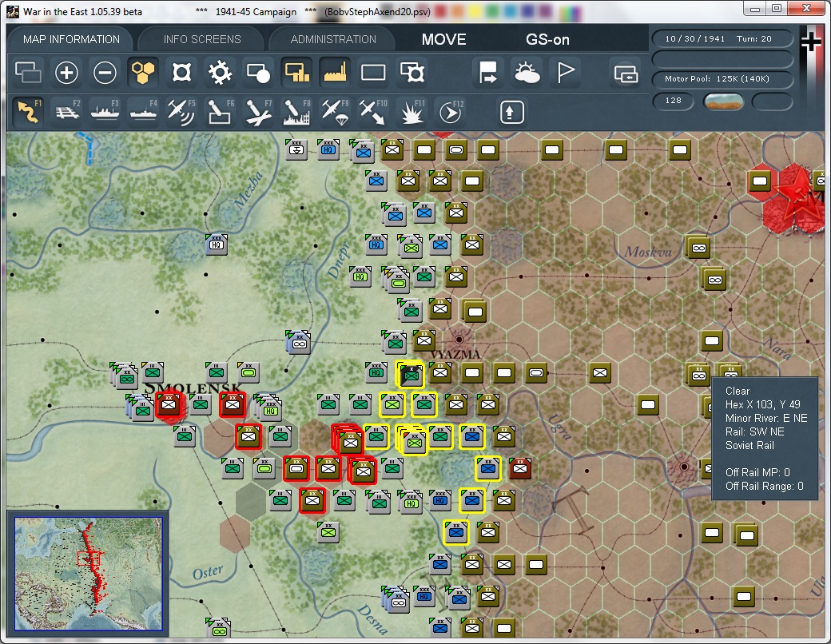Select F7 bomb airfield mode
831x644 pixels.
coord(258,111)
